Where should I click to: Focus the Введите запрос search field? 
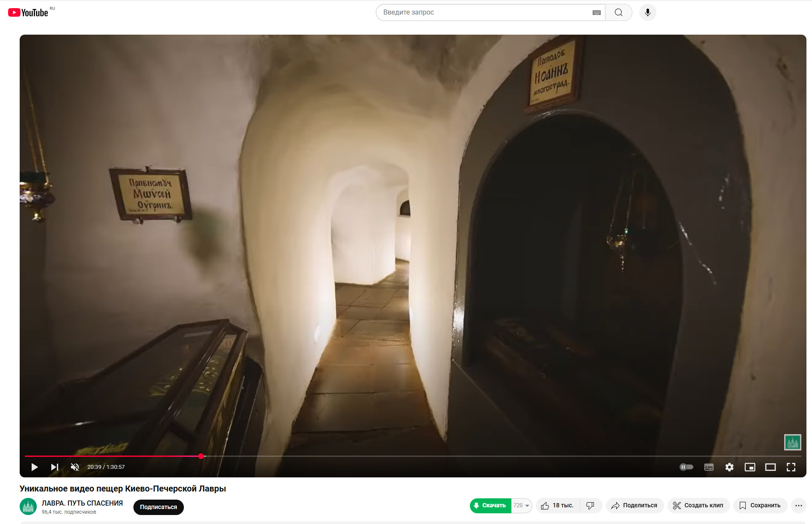[x=483, y=12]
